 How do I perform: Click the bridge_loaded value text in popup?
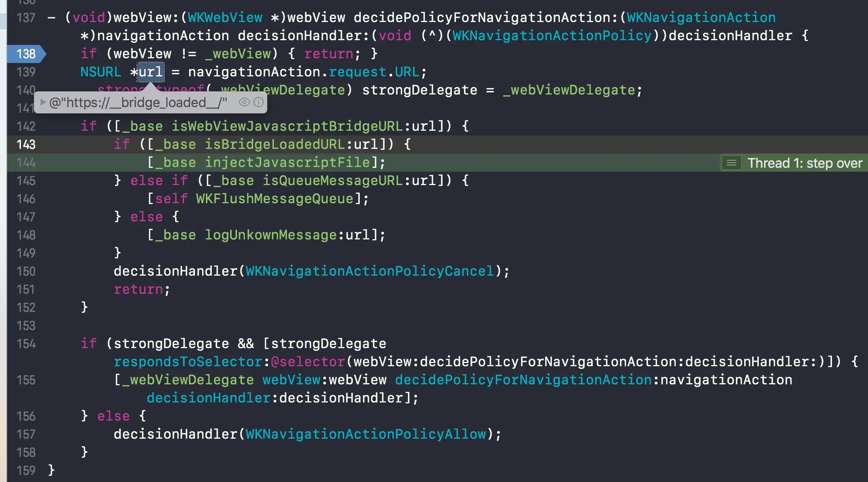click(x=138, y=103)
